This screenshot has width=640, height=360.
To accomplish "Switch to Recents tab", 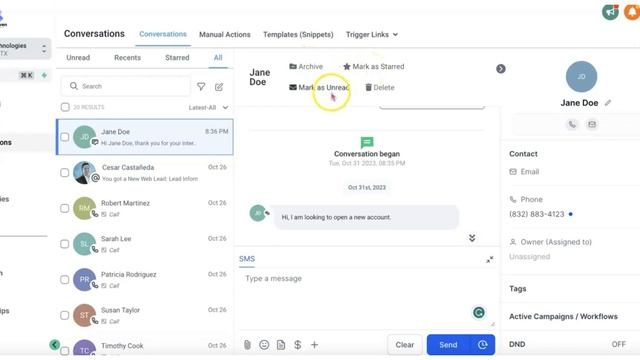I will click(127, 58).
